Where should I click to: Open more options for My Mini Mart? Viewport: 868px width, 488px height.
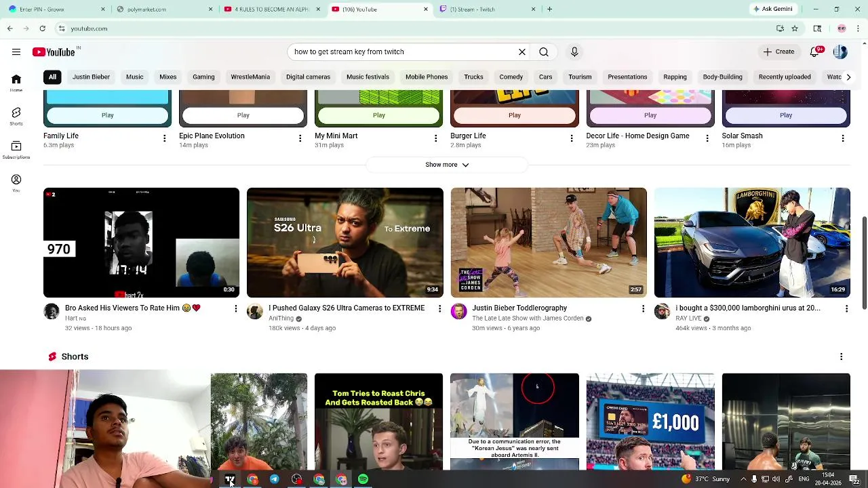(x=435, y=138)
